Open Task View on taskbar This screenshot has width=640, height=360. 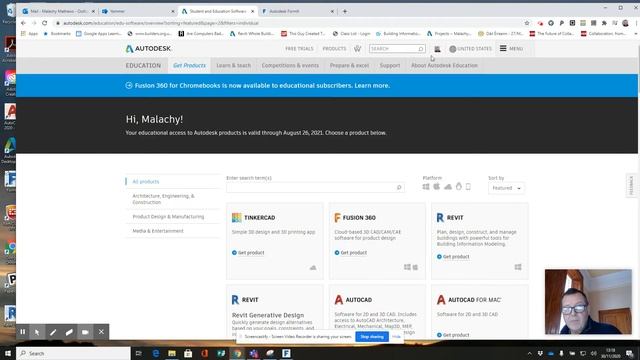(x=139, y=353)
